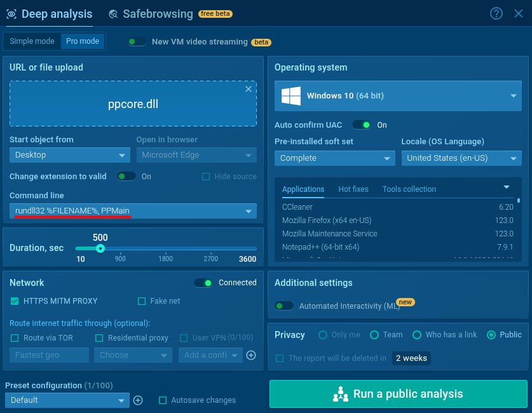Screen dimensions: 532x413
Task: Enable the Fake net checkbox
Action: [x=142, y=301]
